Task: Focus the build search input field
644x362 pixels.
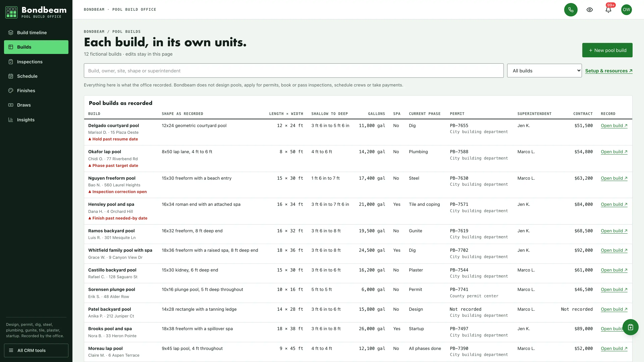Action: pos(293,71)
